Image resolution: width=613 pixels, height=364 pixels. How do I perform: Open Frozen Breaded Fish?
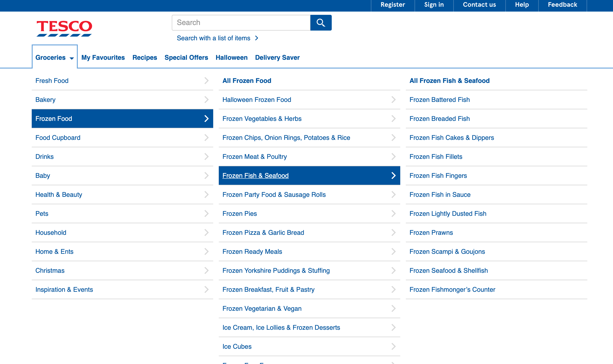pyautogui.click(x=496, y=119)
